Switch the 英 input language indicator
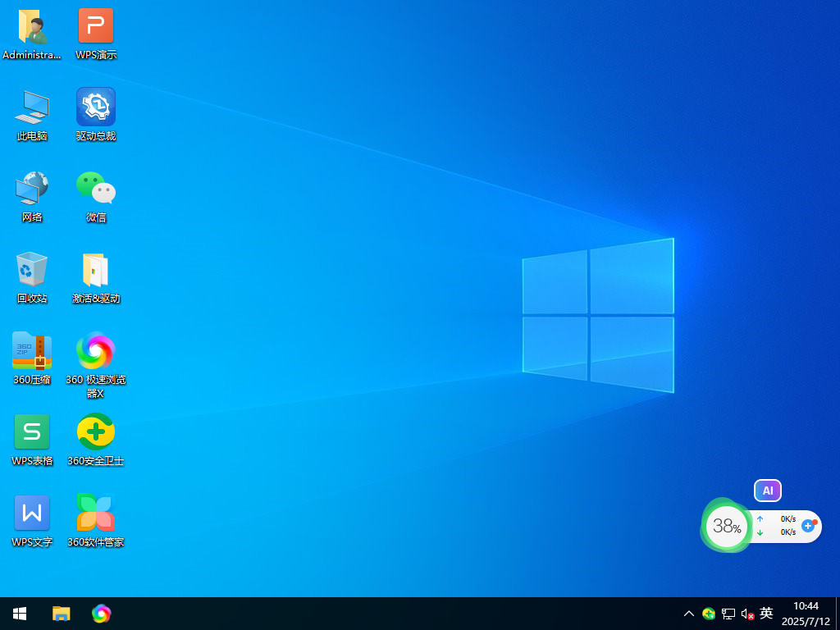Screen dimensions: 840x630 click(766, 614)
